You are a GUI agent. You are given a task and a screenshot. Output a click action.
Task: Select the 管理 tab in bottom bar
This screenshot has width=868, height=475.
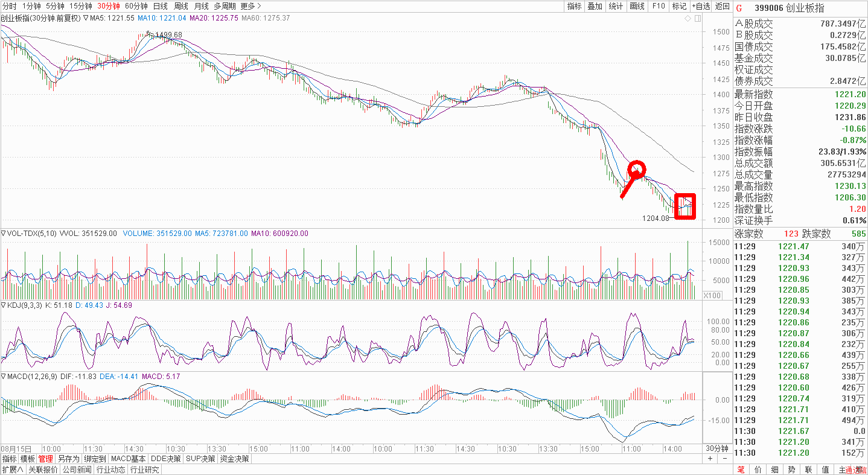coord(46,459)
